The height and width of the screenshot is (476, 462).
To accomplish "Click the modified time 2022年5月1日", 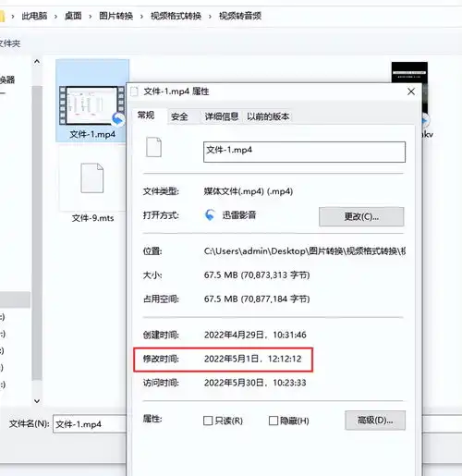I will tap(252, 359).
